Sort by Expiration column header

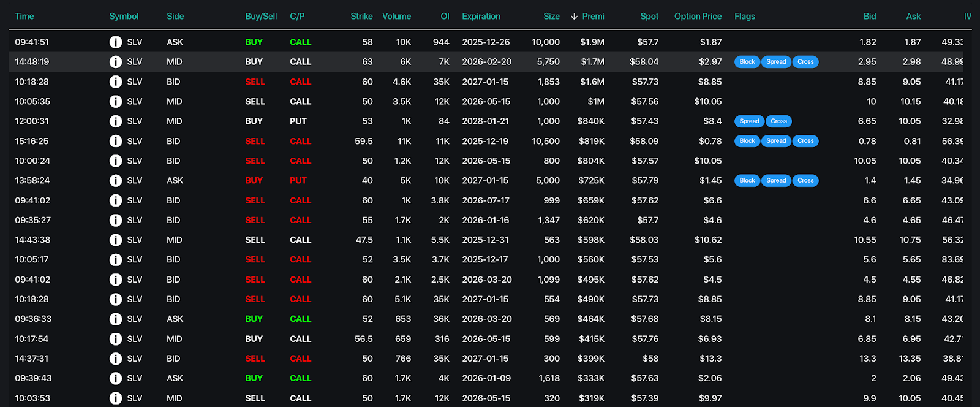pyautogui.click(x=481, y=17)
